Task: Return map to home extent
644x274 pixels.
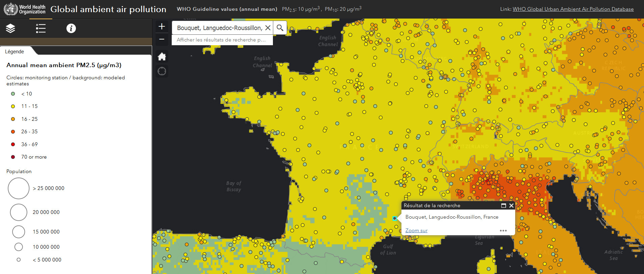Action: click(162, 57)
